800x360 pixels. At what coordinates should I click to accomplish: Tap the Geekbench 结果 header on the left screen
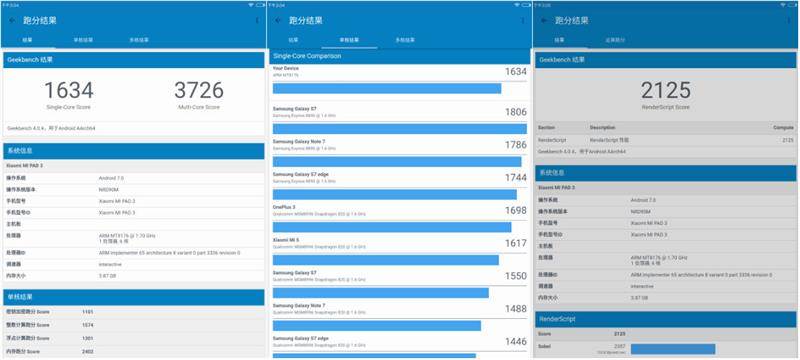coord(134,60)
